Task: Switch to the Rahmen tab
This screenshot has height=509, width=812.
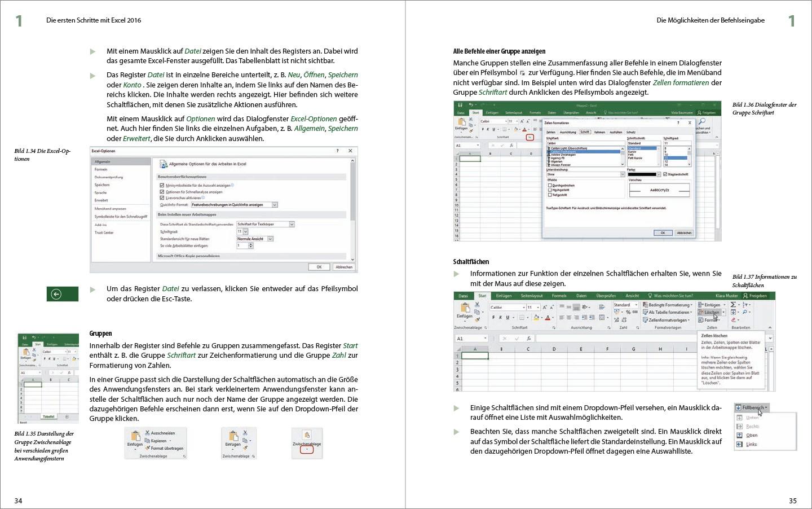Action: pos(600,132)
